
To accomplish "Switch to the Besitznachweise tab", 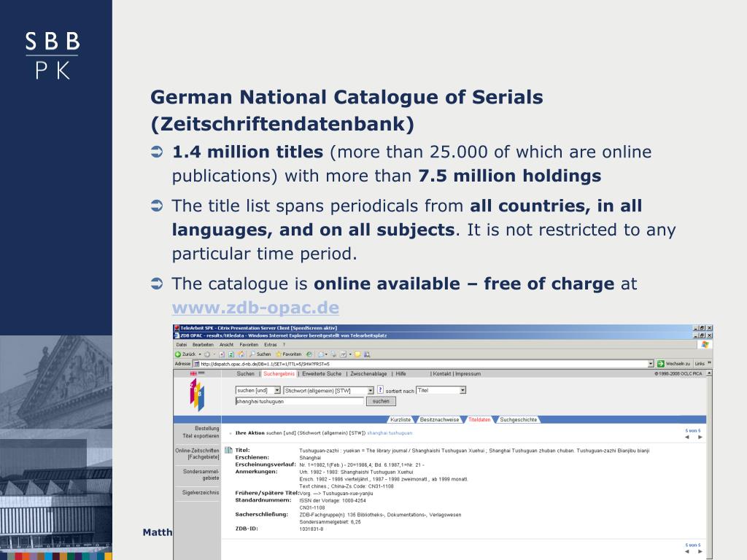I will [439, 419].
